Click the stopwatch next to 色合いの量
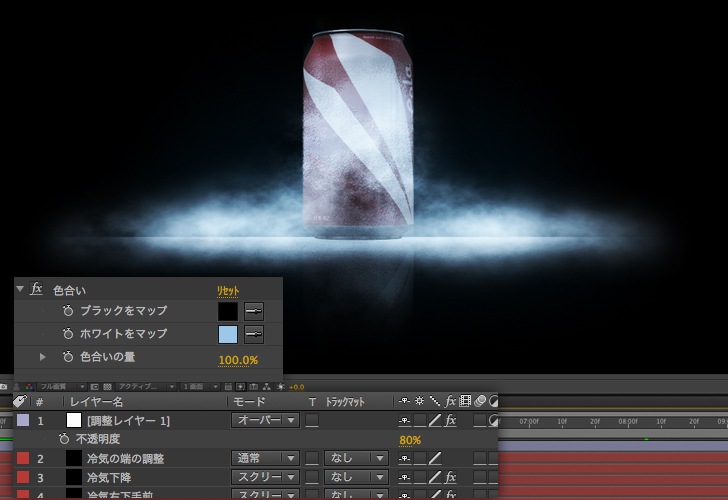Viewport: 728px width, 500px height. pyautogui.click(x=68, y=357)
